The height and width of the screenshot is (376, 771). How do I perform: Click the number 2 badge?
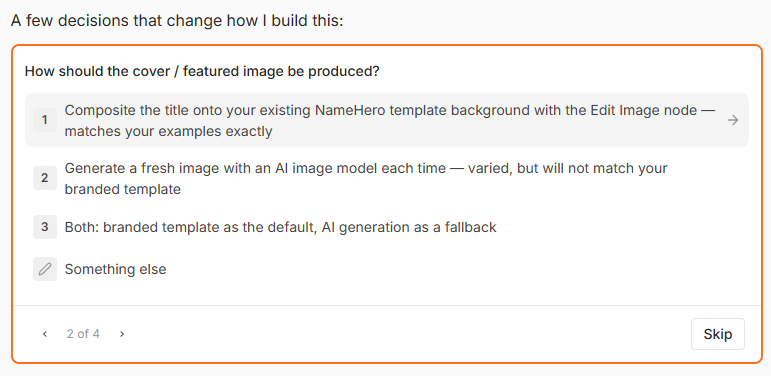click(x=45, y=178)
